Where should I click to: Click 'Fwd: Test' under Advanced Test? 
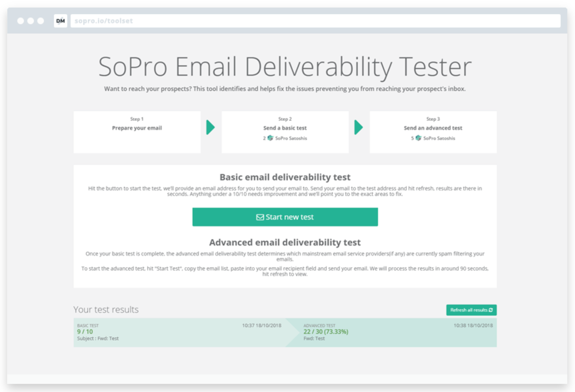(x=314, y=339)
